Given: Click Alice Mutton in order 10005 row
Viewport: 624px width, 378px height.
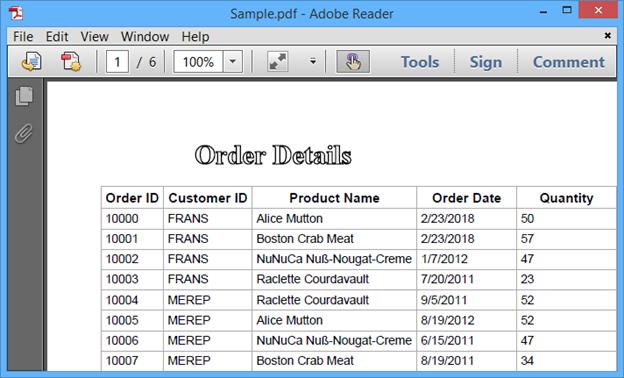Looking at the screenshot, I should [289, 320].
